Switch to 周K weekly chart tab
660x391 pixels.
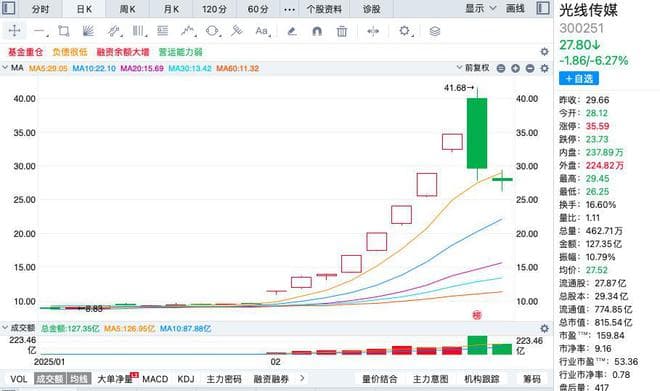128,9
